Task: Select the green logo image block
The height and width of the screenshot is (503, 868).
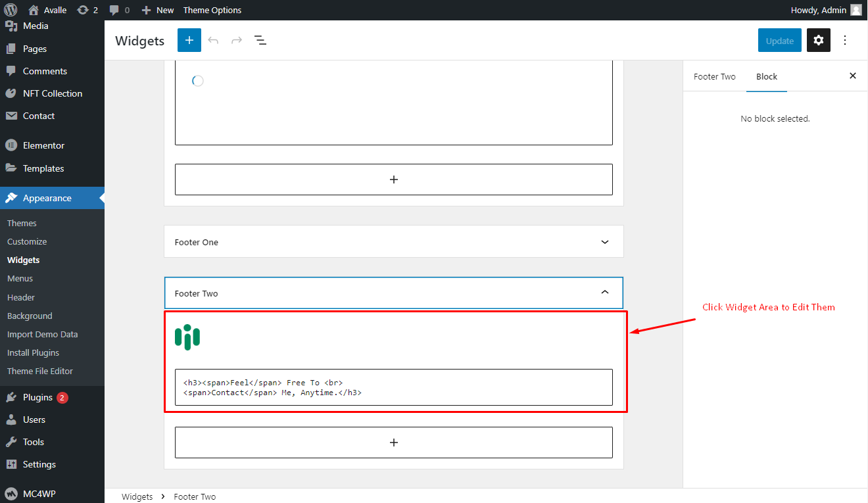Action: [187, 337]
